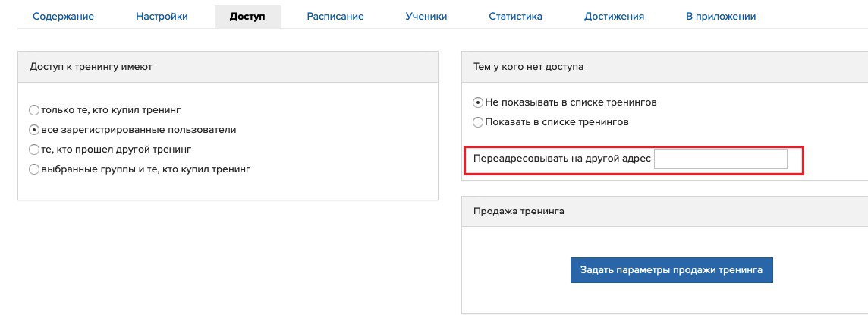This screenshot has width=868, height=315.
Task: Open the Ученики tab
Action: [x=426, y=17]
